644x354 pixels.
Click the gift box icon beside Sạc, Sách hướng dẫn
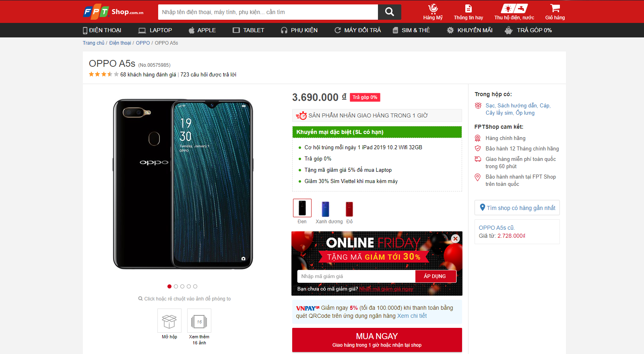click(478, 106)
